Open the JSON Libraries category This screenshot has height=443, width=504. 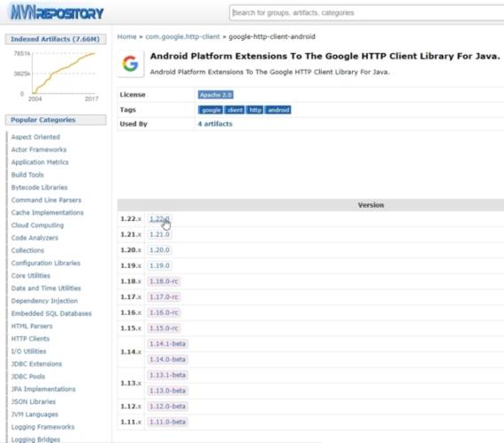point(33,401)
